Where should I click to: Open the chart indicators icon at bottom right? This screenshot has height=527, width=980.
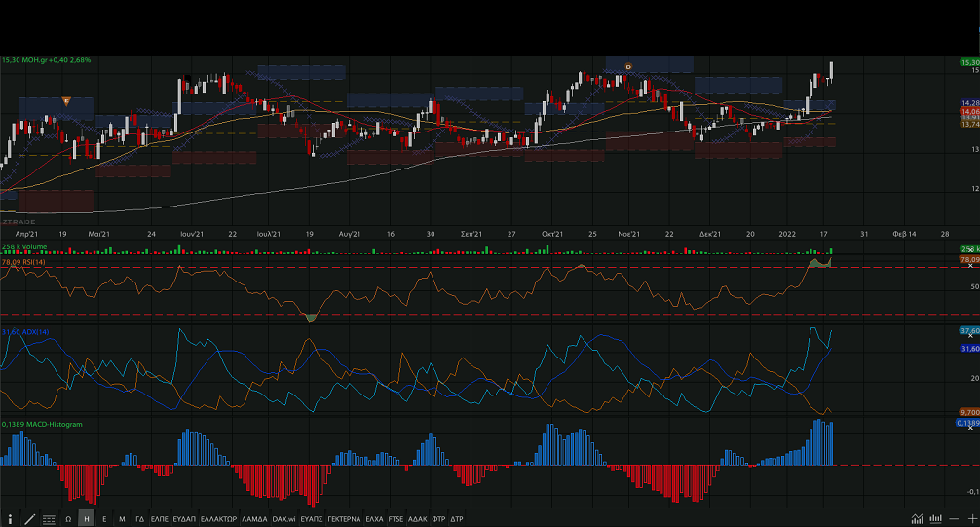pos(917,519)
